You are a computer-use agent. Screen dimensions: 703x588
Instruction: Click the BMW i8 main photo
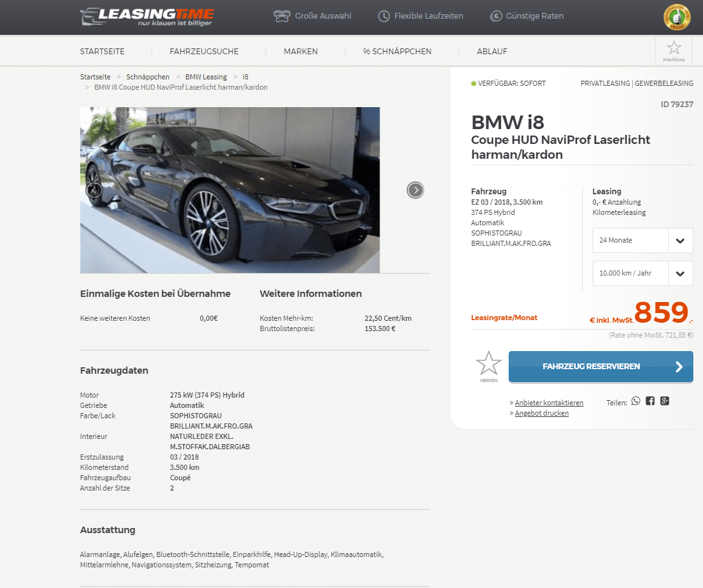(230, 190)
